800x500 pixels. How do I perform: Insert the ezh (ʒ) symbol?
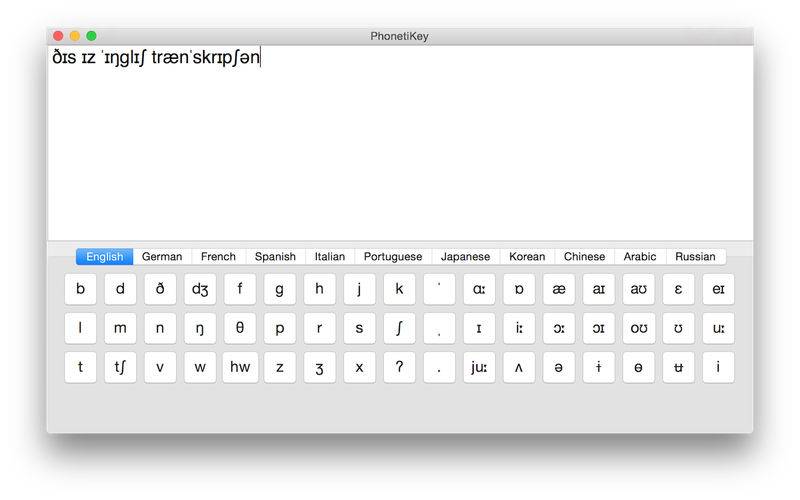click(x=319, y=367)
